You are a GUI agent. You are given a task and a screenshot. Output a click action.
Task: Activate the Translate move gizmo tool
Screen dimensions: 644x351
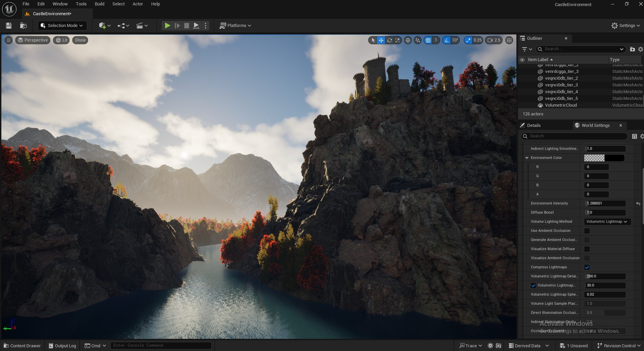[381, 40]
